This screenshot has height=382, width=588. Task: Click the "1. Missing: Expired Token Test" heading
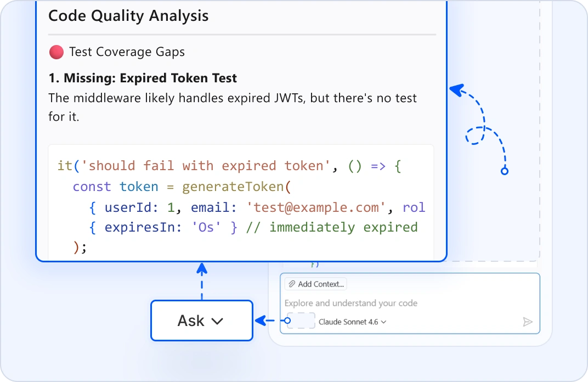[143, 78]
